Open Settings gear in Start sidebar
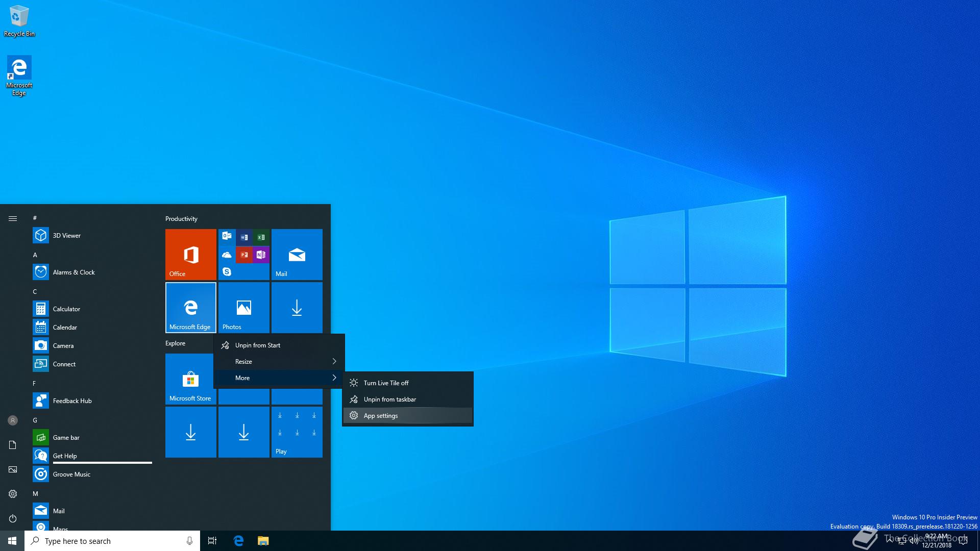The image size is (980, 551). pos(13,494)
